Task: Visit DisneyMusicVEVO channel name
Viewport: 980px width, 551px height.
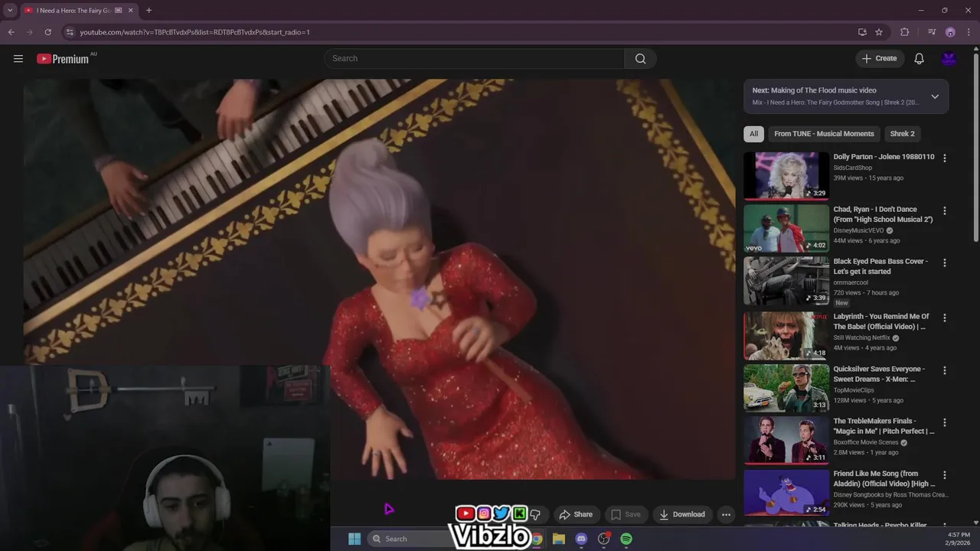Action: 858,230
